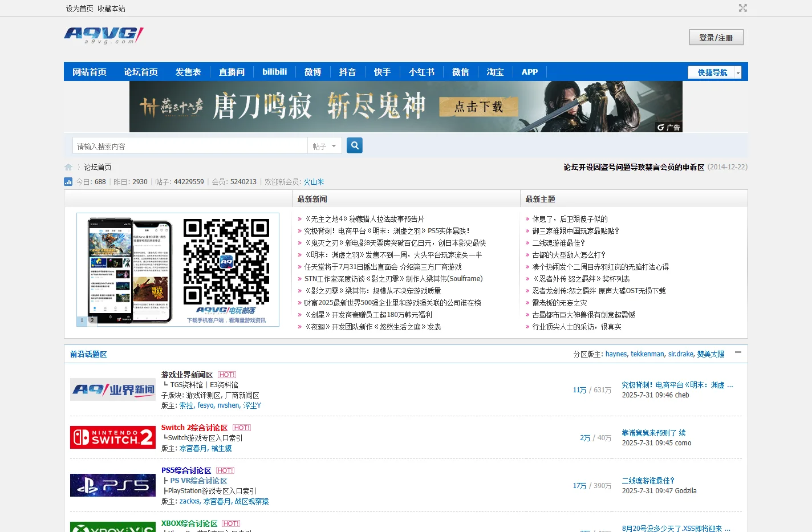The width and height of the screenshot is (812, 532).
Task: Switch slideshow to slide 2
Action: 92,320
